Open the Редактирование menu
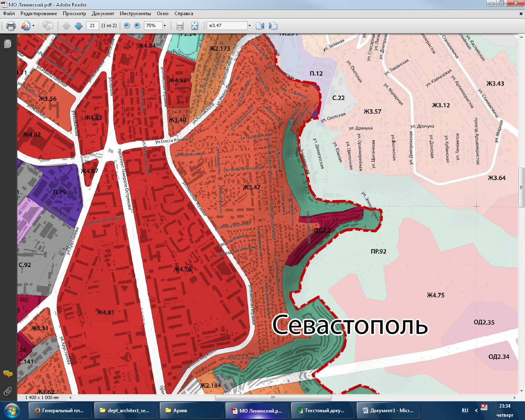This screenshot has height=420, width=525. pos(39,14)
